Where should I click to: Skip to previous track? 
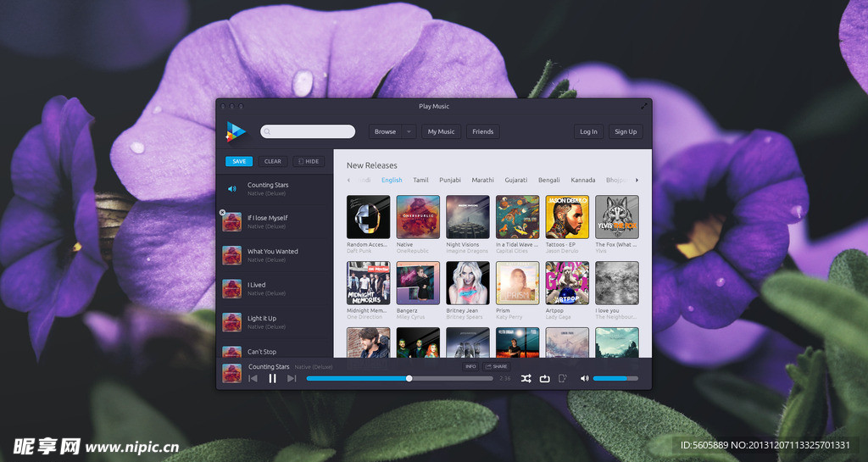coord(253,378)
